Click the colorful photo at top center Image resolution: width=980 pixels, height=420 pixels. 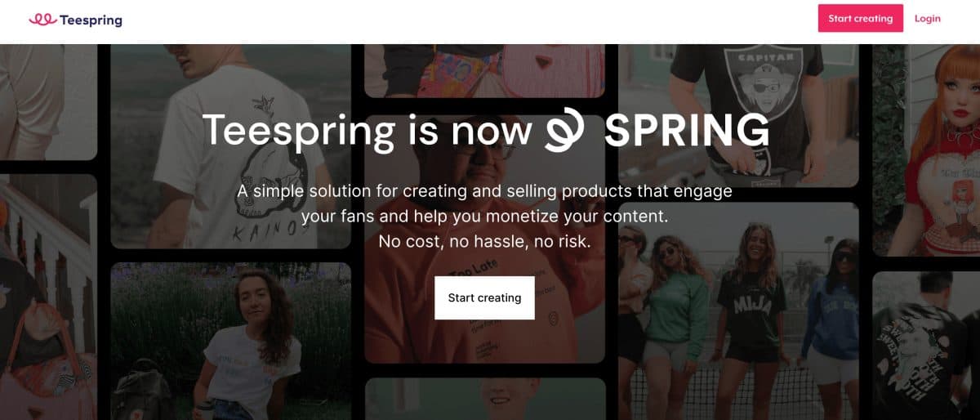pos(484,65)
